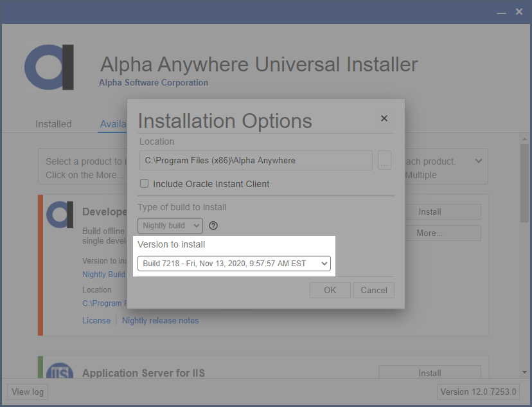532x407 pixels.
Task: Click the Developer Edition product logo
Action: tap(60, 215)
